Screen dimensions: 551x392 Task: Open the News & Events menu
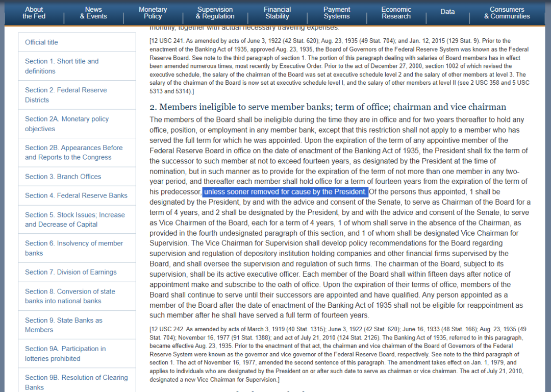[x=93, y=13]
